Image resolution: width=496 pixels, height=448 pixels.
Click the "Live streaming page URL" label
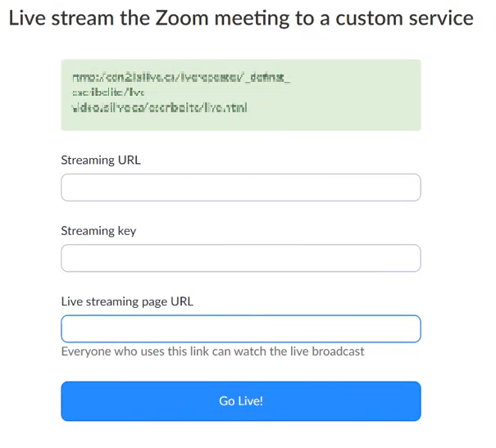[127, 301]
